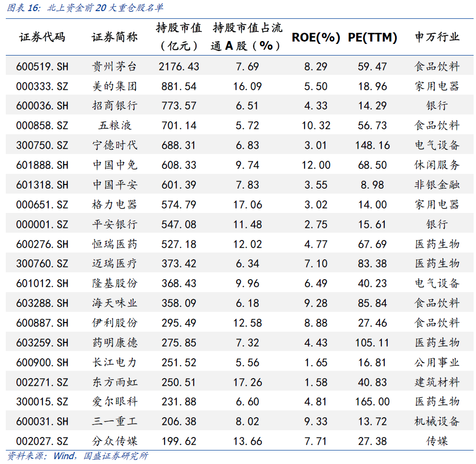Click the name 宁德时代
Image resolution: width=476 pixels, height=464 pixels.
pyautogui.click(x=115, y=145)
